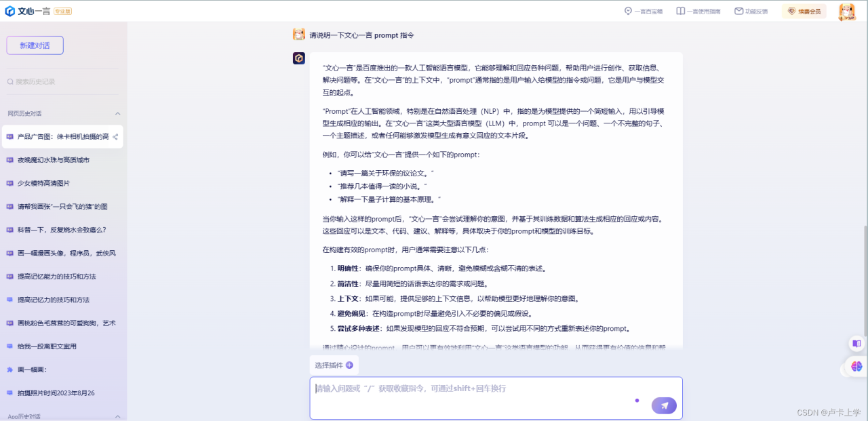The height and width of the screenshot is (421, 868).
Task: Click the purple dot in the input box
Action: (637, 401)
